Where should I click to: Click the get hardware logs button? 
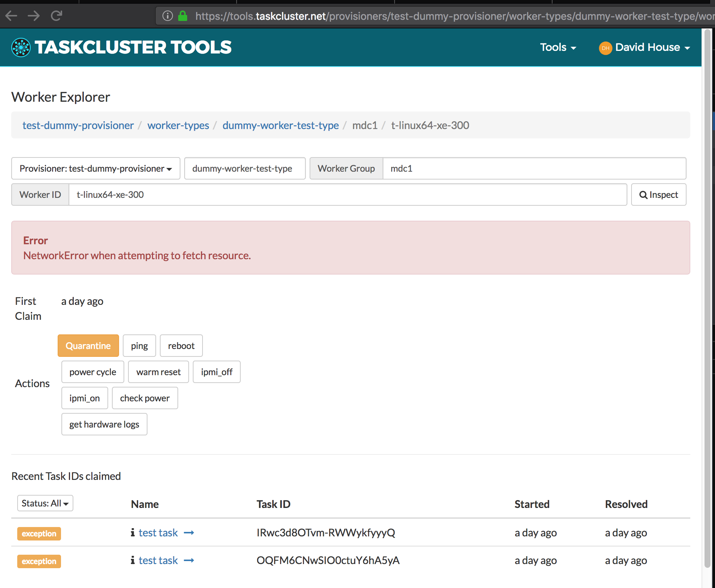click(x=104, y=424)
